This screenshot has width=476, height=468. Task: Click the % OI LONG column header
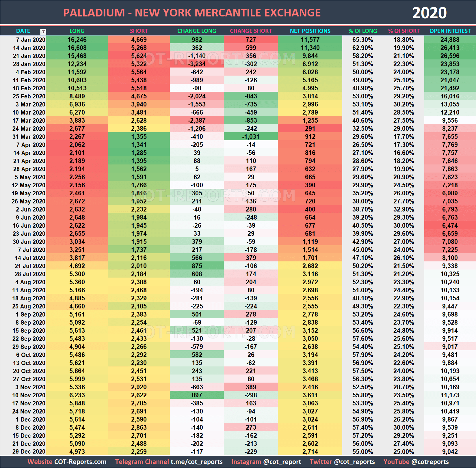362,31
